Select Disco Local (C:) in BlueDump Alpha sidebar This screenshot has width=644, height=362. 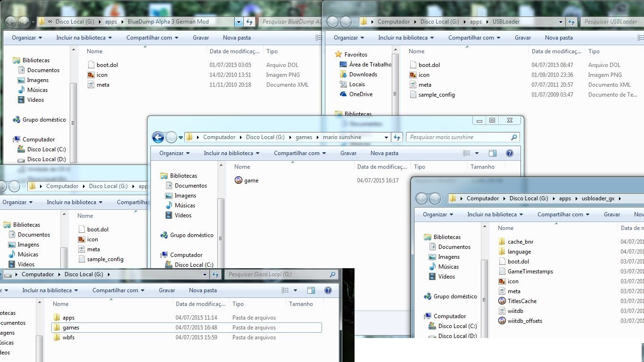[x=41, y=149]
